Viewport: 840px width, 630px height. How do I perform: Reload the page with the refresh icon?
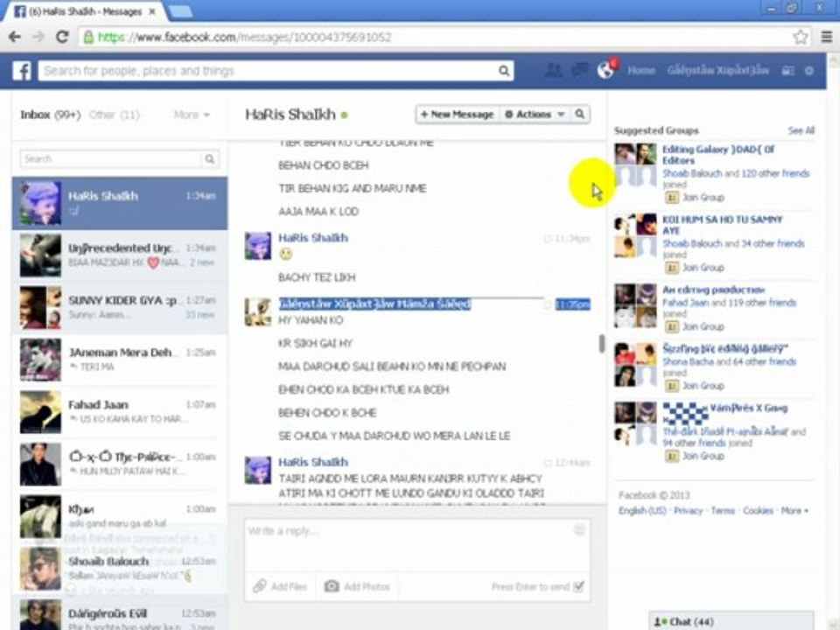click(62, 37)
